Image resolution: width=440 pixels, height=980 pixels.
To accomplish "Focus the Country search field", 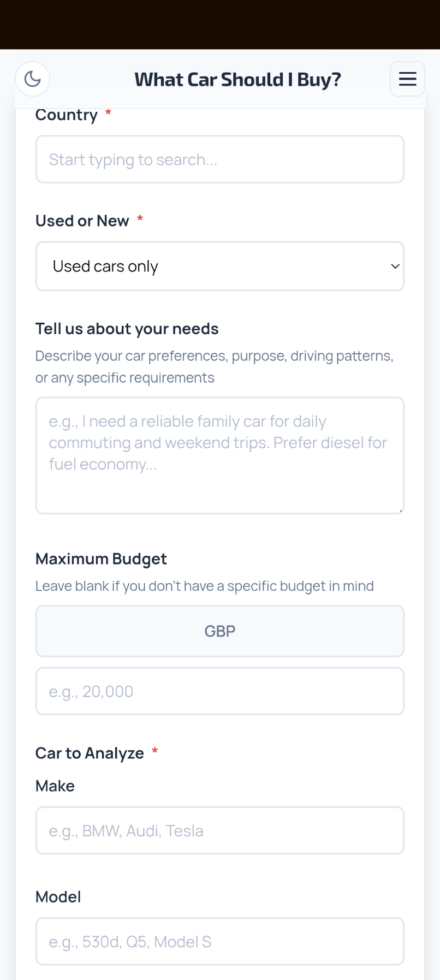I will [219, 159].
